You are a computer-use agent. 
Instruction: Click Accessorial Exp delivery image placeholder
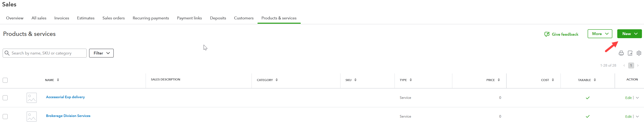[31, 98]
